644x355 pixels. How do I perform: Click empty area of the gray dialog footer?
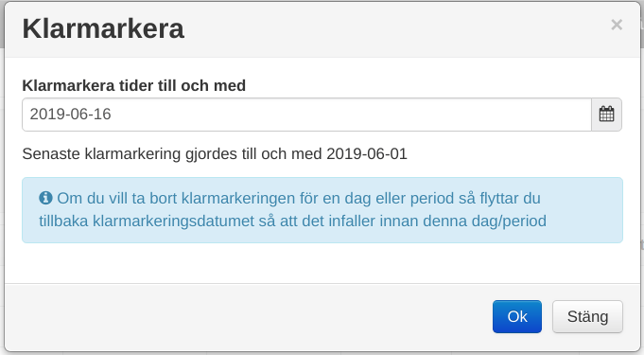pos(247,317)
